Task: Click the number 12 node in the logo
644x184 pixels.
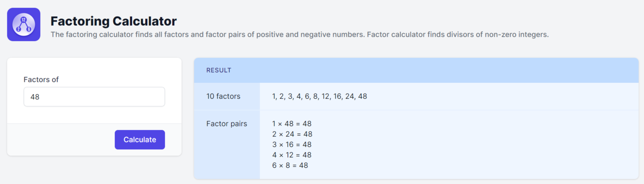Action: 24,20
